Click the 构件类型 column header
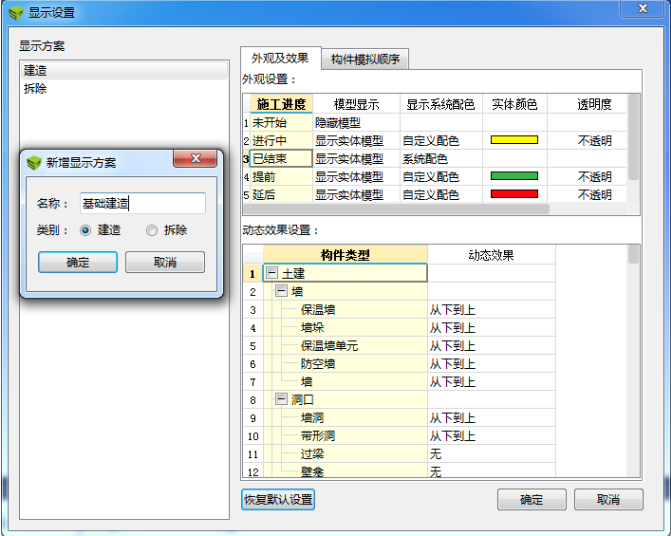This screenshot has height=536, width=671. pos(345,255)
